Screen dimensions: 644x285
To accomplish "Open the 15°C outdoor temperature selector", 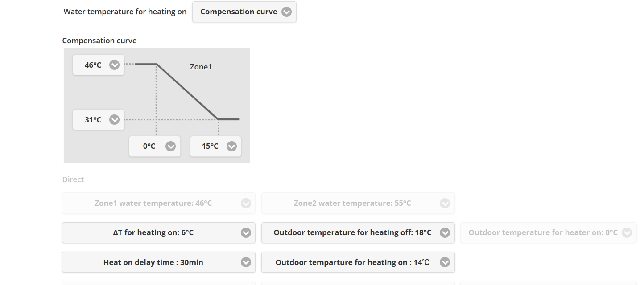I will (210, 147).
